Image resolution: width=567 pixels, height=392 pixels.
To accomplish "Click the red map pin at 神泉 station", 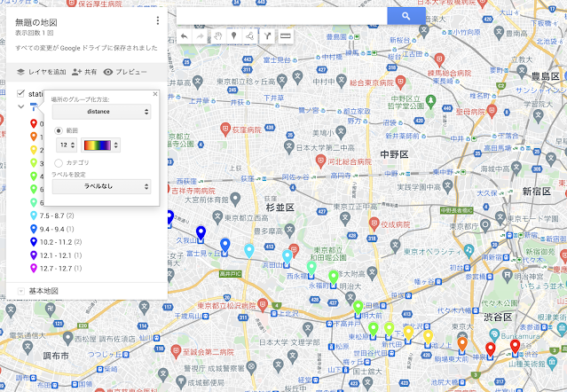I will (490, 349).
